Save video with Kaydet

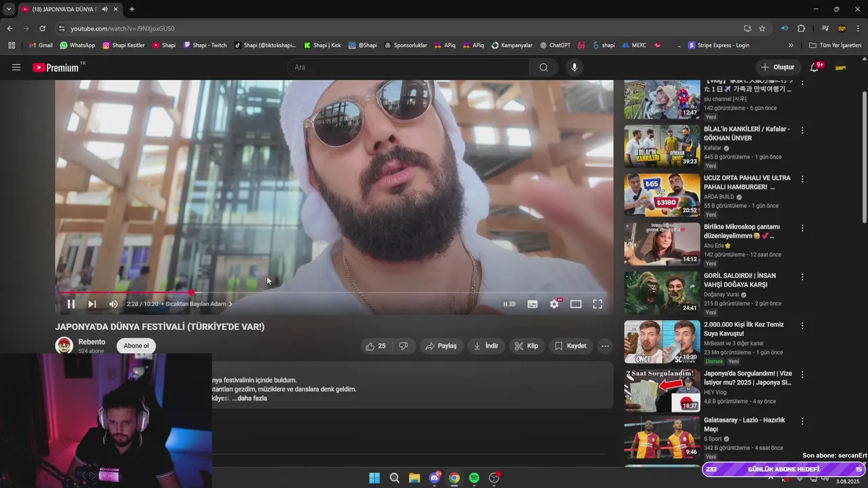[x=570, y=346]
